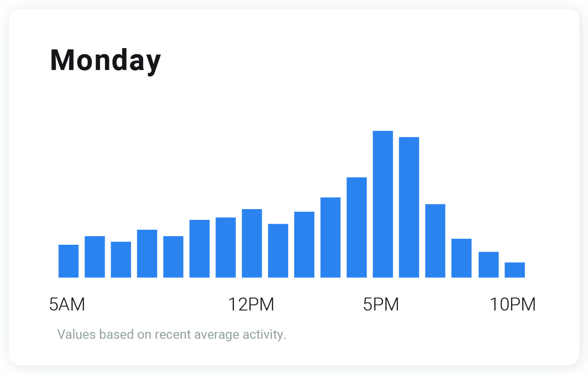Image resolution: width=588 pixels, height=374 pixels.
Task: Click the fourth bar from the left
Action: [147, 253]
